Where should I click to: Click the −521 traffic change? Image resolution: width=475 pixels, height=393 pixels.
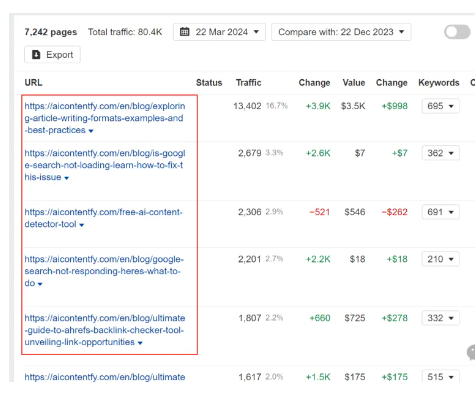point(320,212)
